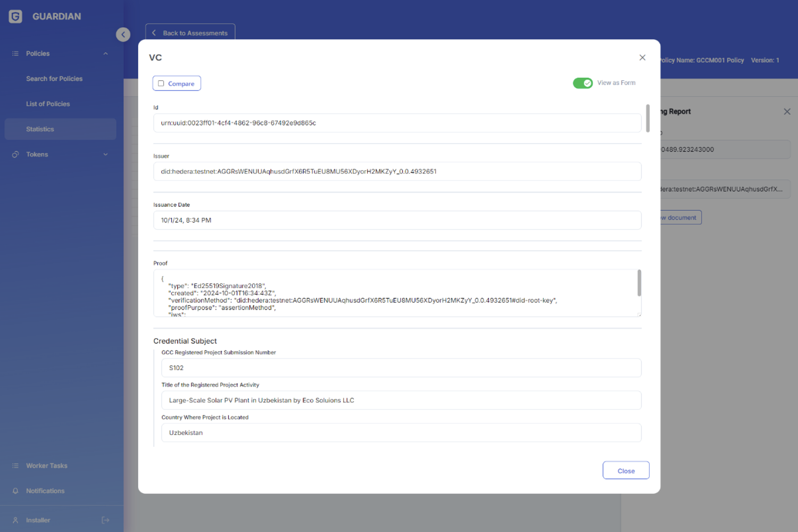Image resolution: width=798 pixels, height=532 pixels.
Task: Tick the Compare checkbox
Action: click(161, 84)
